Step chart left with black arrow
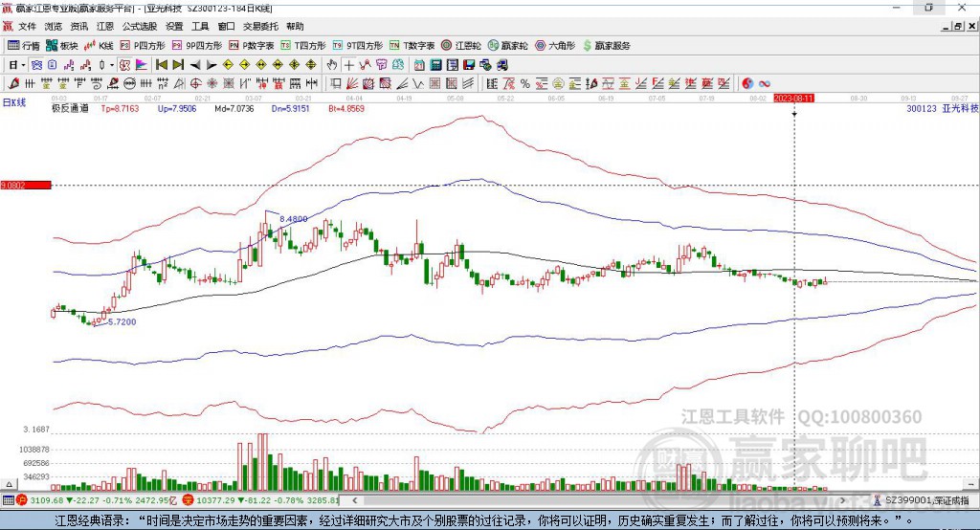 (195, 65)
